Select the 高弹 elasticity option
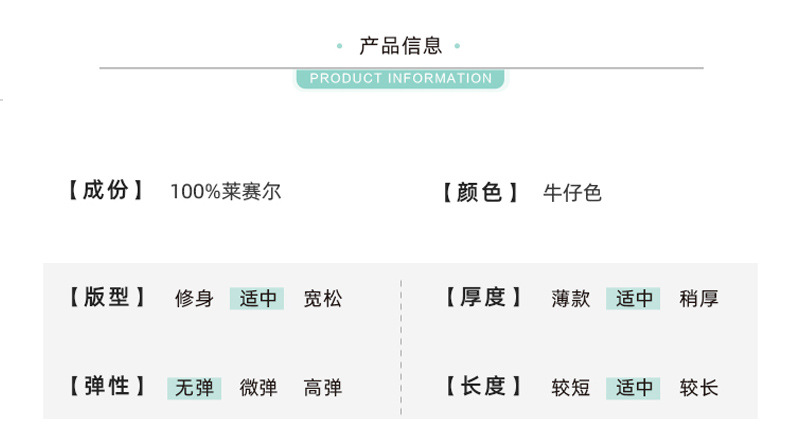 pyautogui.click(x=322, y=388)
